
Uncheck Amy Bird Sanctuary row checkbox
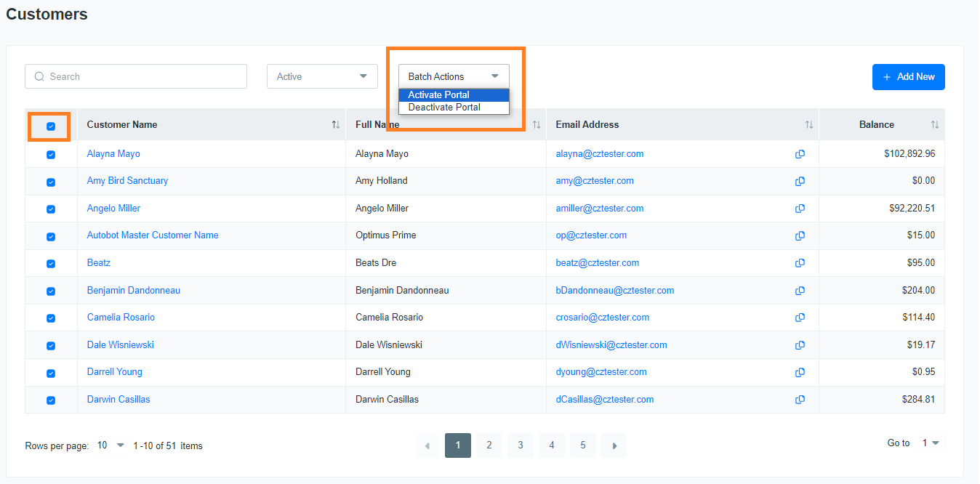coord(51,182)
